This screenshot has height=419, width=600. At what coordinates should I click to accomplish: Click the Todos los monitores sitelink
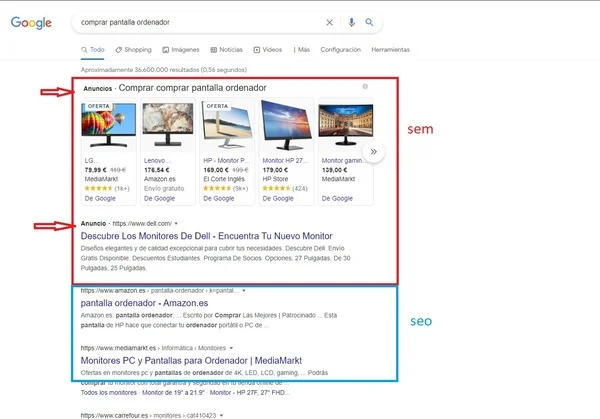tap(109, 393)
